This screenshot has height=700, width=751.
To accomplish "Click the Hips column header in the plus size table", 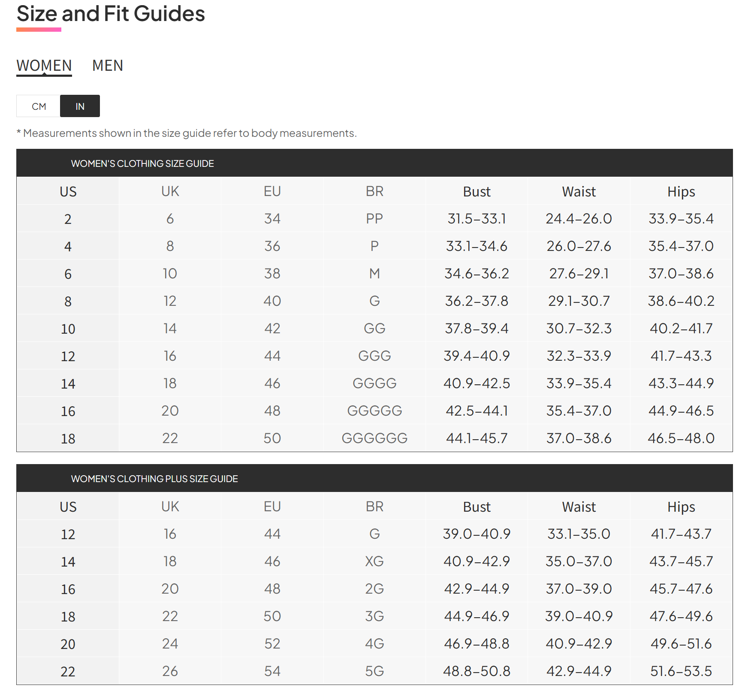I will coord(681,507).
